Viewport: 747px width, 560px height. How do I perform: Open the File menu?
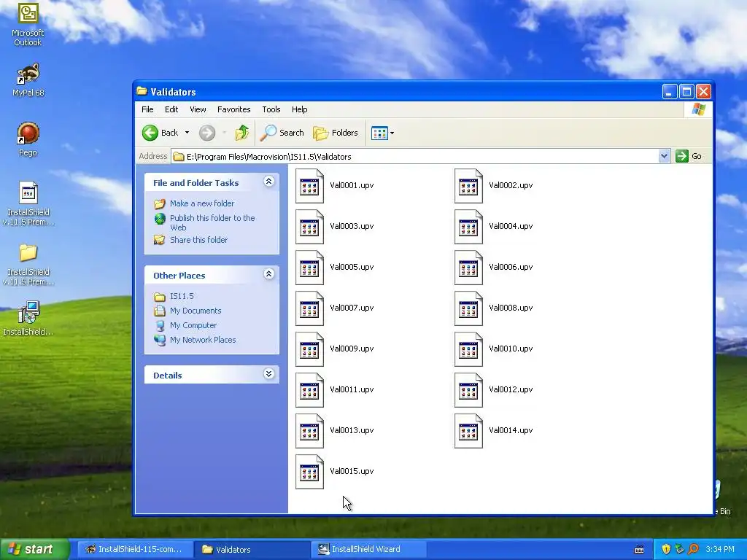[147, 109]
